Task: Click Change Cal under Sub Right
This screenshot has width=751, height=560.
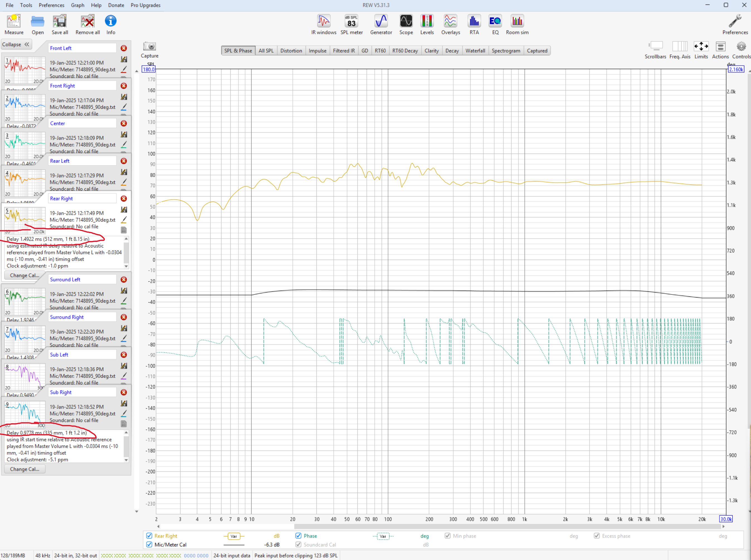Action: pyautogui.click(x=25, y=469)
